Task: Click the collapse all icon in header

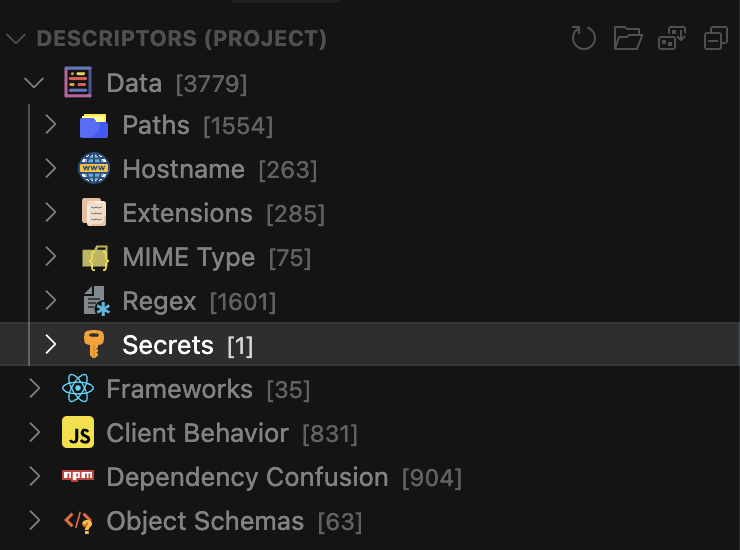Action: (716, 38)
